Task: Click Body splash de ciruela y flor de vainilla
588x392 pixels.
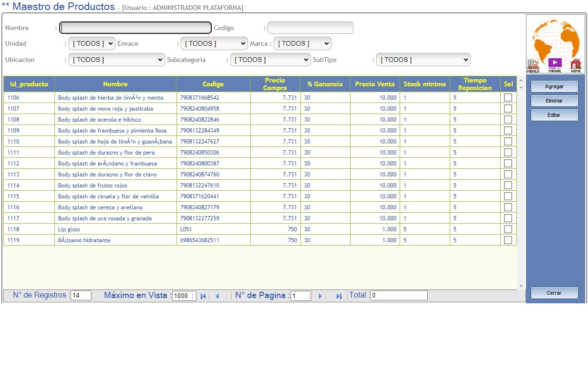Action: (108, 196)
